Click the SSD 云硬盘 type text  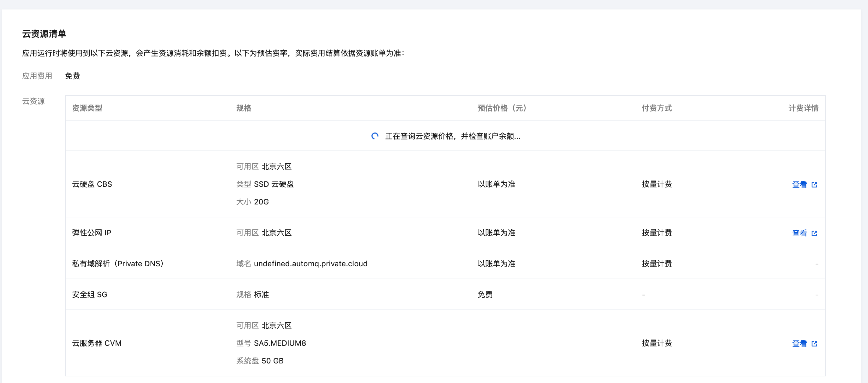coord(274,184)
